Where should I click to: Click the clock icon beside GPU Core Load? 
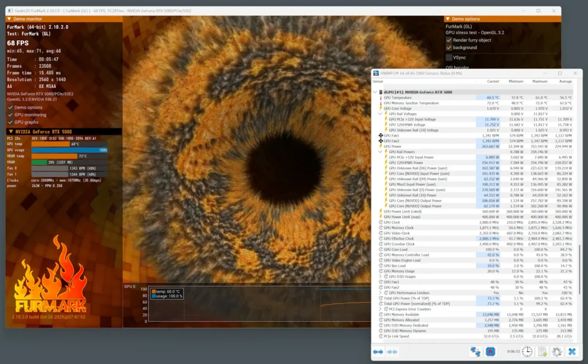(x=381, y=249)
